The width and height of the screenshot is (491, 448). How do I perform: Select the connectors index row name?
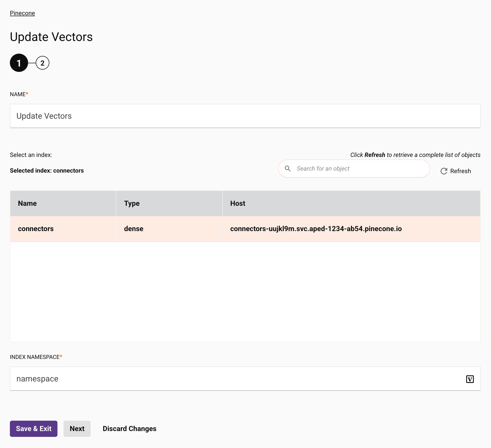(36, 229)
